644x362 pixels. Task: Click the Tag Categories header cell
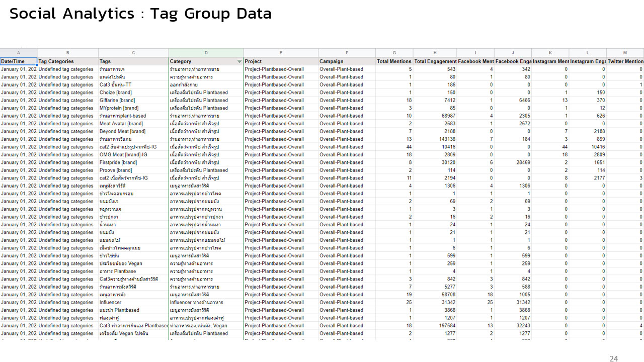coord(68,61)
